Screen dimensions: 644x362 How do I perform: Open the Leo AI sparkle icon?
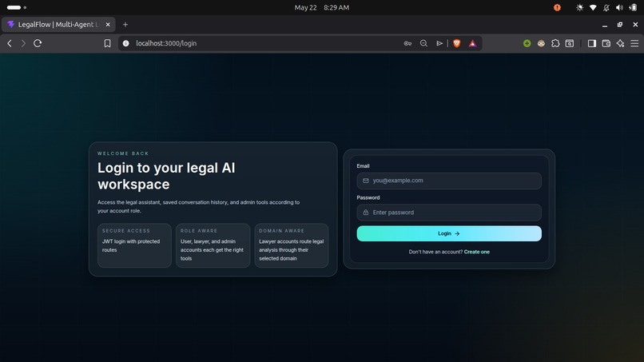tap(620, 43)
